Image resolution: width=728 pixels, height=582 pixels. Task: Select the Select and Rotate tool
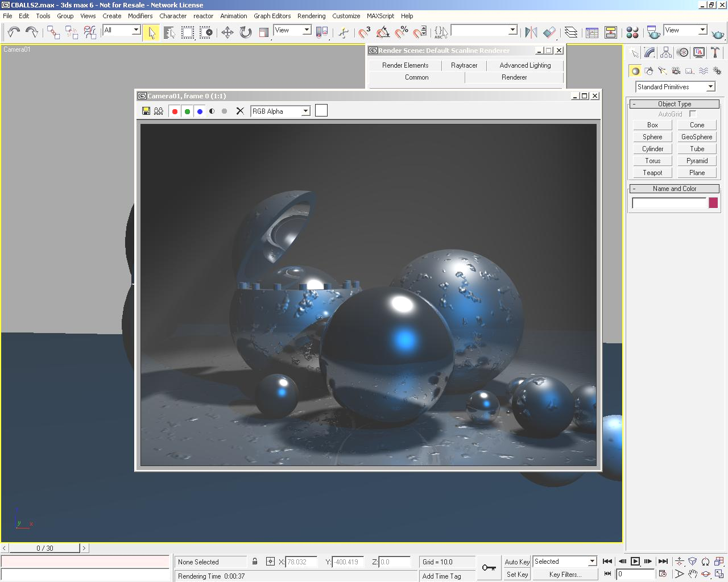tap(246, 32)
